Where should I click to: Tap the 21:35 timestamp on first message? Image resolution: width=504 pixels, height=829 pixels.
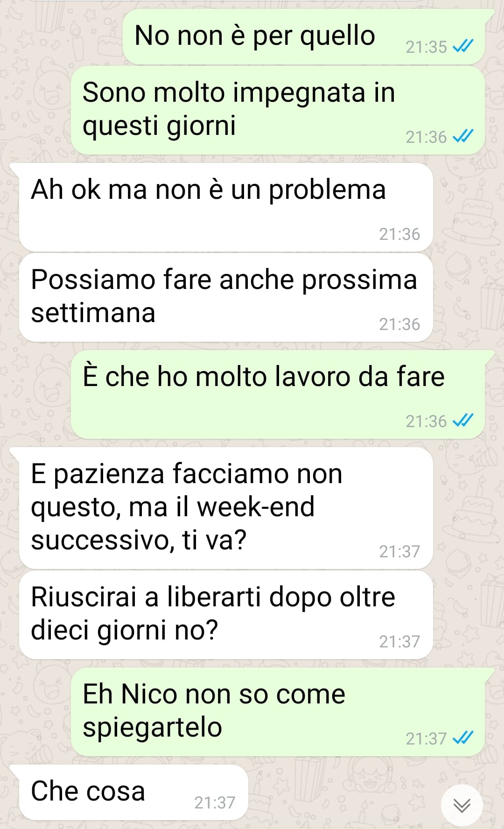coord(426,47)
